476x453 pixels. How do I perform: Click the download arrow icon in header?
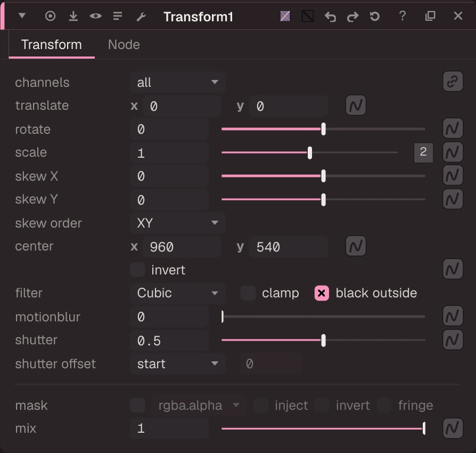(x=73, y=16)
